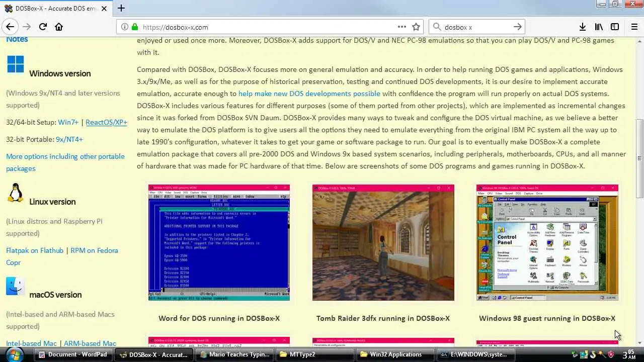Open the 9x/NT4+ portable link

pyautogui.click(x=69, y=139)
